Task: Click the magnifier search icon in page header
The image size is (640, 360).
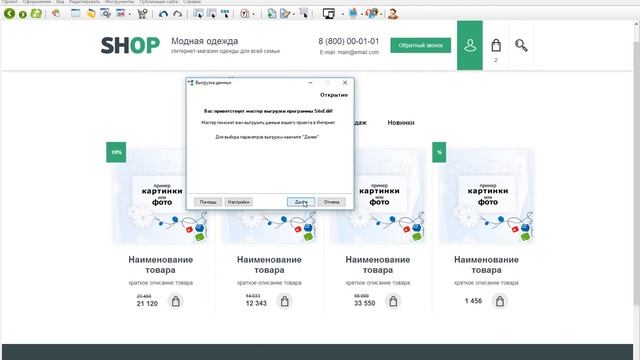Action: tap(521, 45)
